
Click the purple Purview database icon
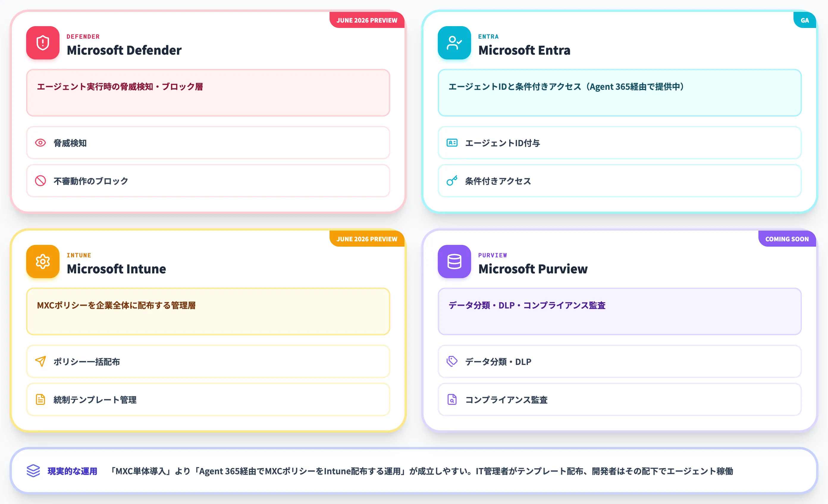pos(454,261)
